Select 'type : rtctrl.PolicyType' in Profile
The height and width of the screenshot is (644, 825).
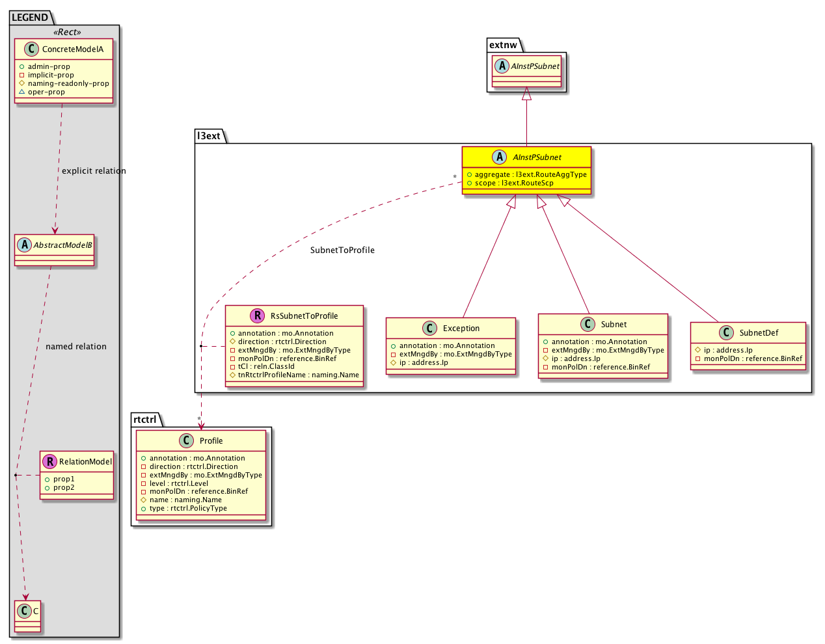tap(188, 508)
